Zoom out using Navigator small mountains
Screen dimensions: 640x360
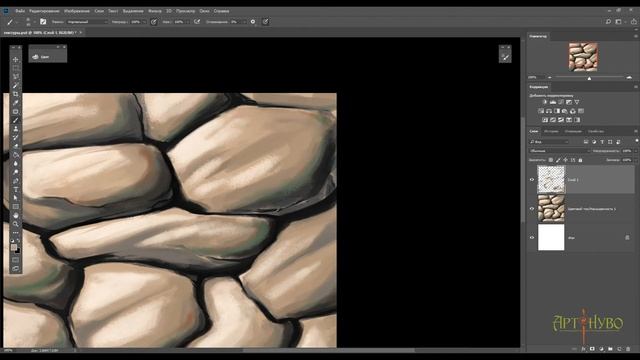(x=550, y=77)
